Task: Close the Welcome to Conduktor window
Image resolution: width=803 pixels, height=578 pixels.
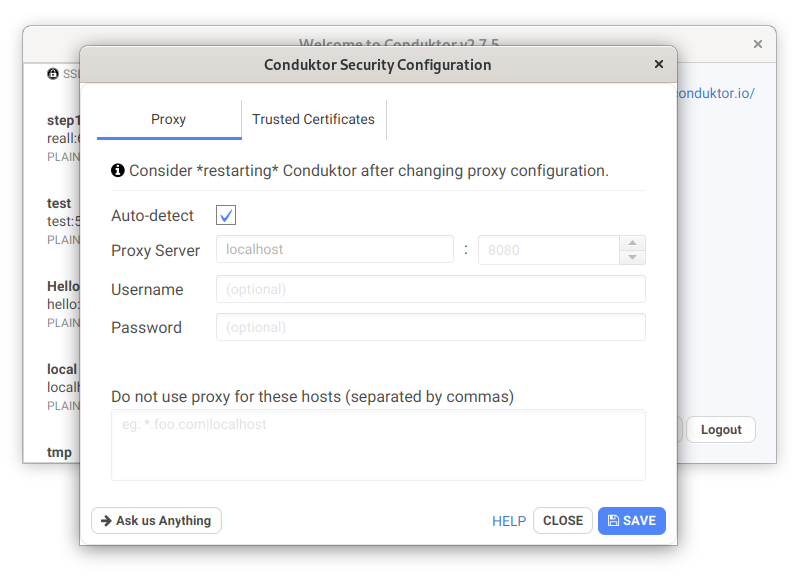Action: (x=757, y=44)
